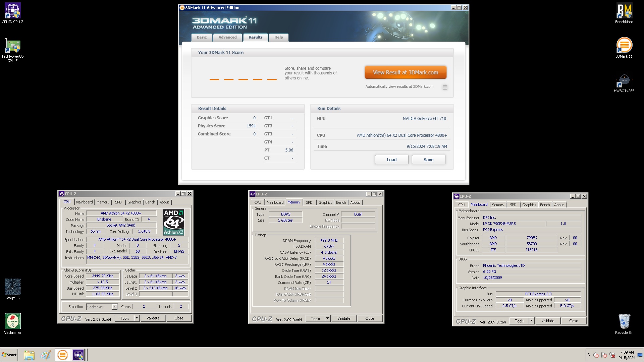Open Tools dropdown arrow in right CPU-Z

pyautogui.click(x=531, y=321)
